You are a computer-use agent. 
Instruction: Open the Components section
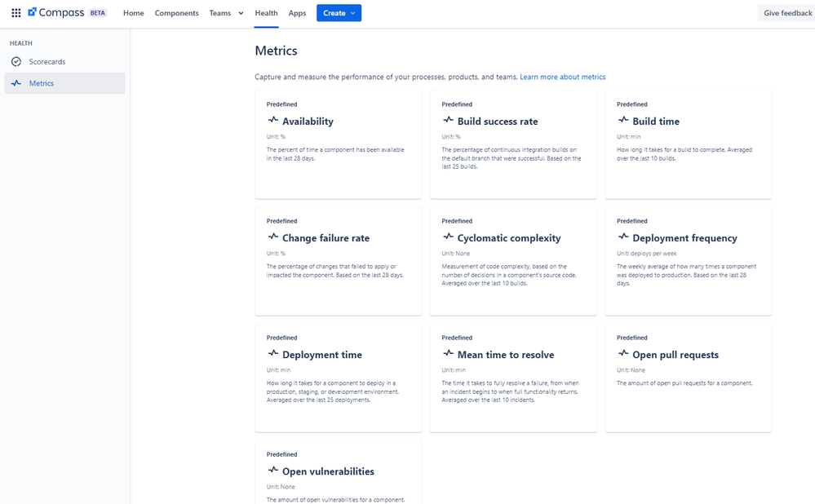pos(176,12)
